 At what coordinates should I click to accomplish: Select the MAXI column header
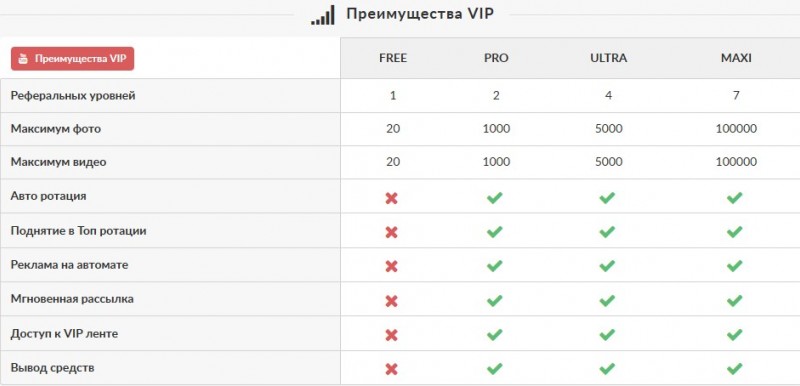point(736,58)
